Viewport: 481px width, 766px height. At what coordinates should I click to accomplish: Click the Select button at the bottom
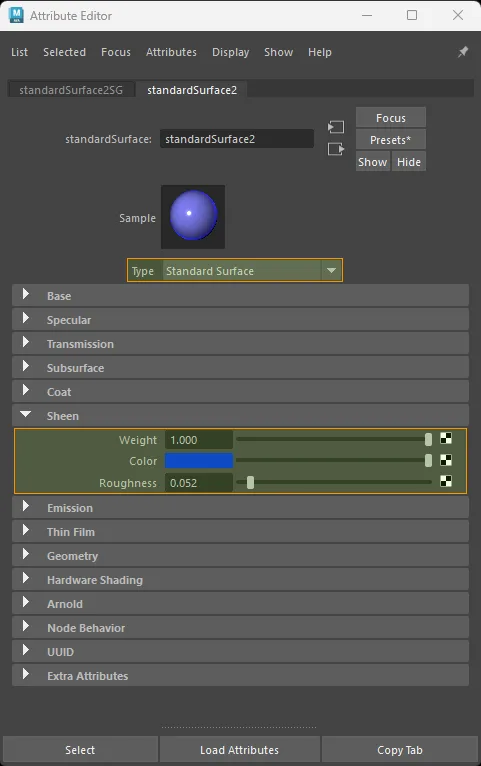(80, 749)
